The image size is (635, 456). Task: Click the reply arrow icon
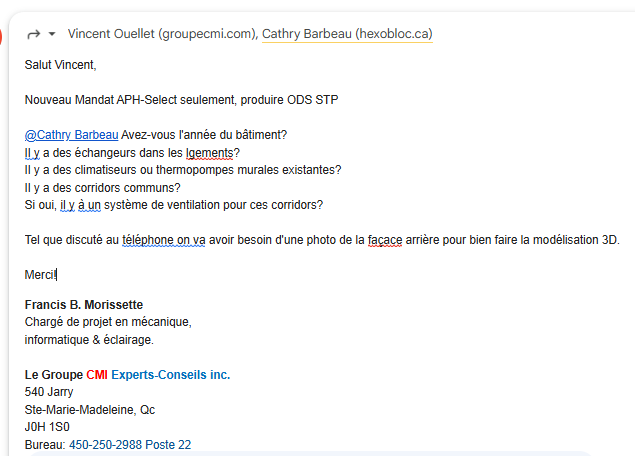click(x=33, y=34)
